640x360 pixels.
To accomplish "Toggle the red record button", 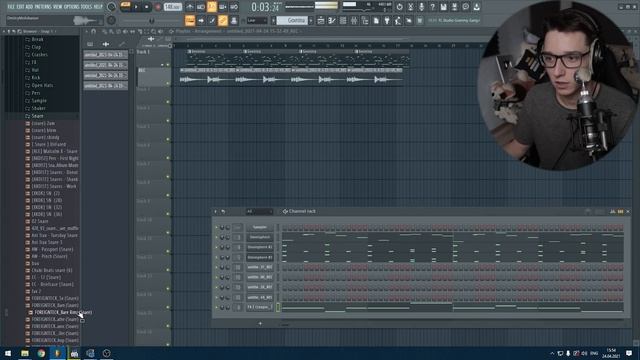I will point(158,7).
